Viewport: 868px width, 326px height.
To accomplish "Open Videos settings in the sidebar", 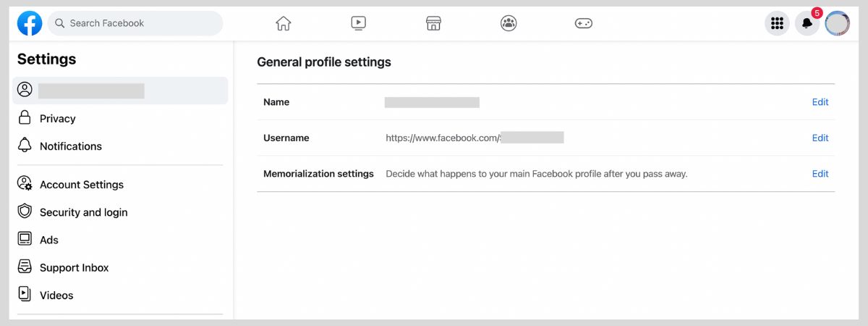I will point(56,295).
